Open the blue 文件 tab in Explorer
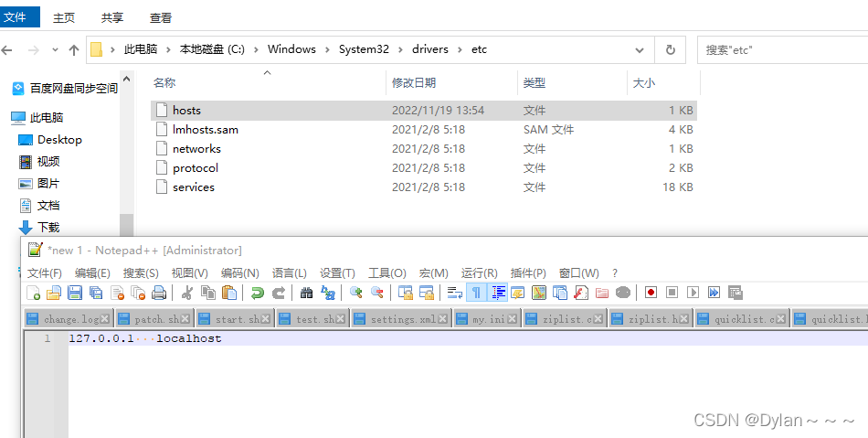Screen dimensions: 868x438 pyautogui.click(x=20, y=17)
